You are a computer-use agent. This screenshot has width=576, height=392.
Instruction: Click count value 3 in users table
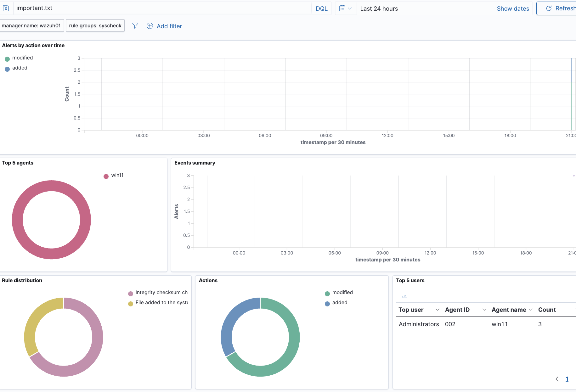coord(540,324)
